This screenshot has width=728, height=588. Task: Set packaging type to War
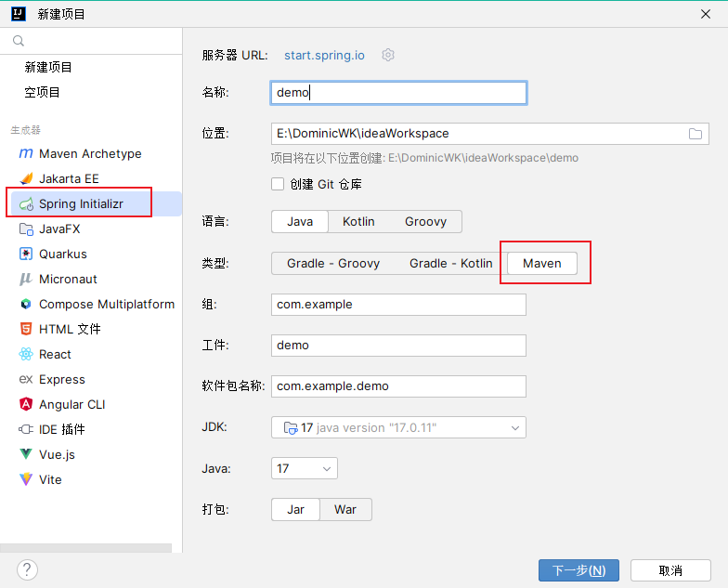[345, 509]
